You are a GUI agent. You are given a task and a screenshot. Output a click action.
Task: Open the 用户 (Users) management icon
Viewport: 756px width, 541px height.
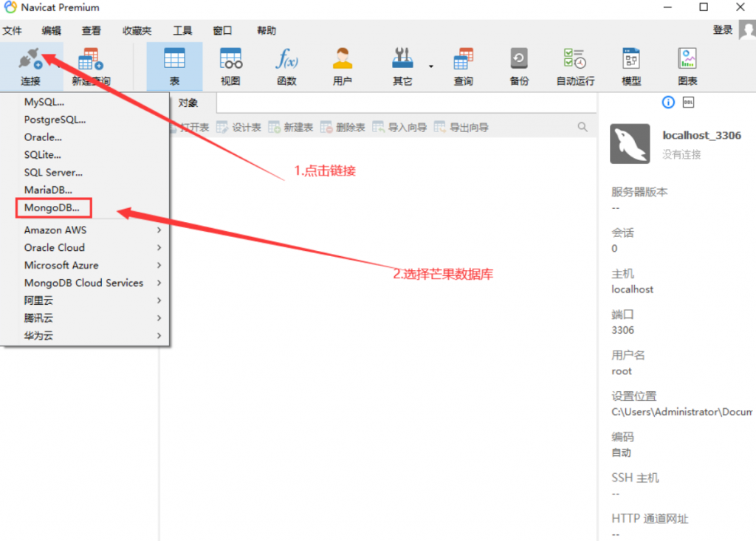coord(342,66)
